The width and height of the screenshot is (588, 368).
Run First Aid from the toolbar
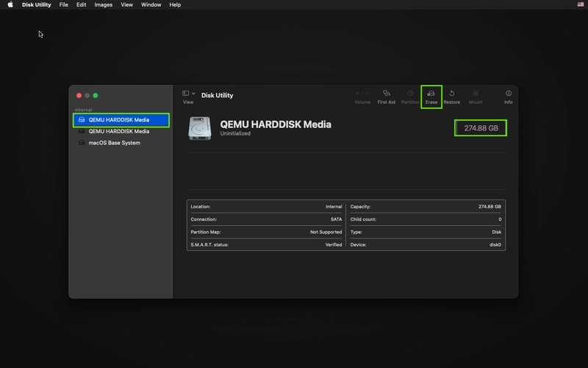[x=387, y=96]
